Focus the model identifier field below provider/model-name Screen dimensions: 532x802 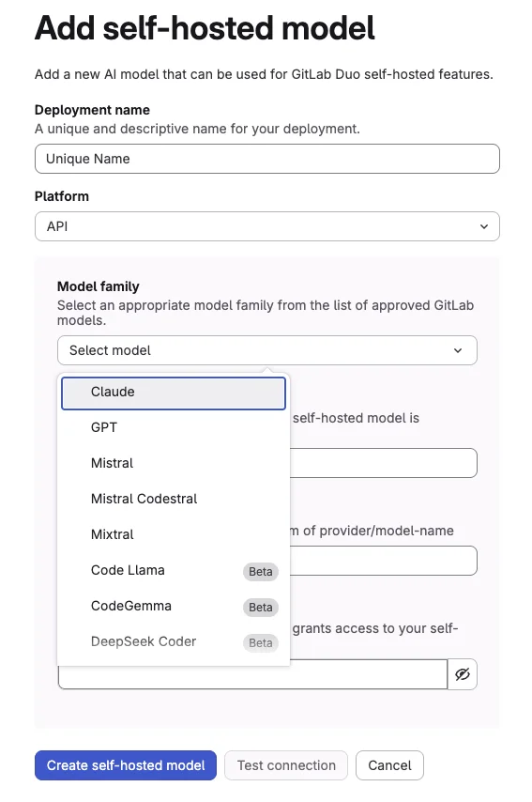coord(384,561)
